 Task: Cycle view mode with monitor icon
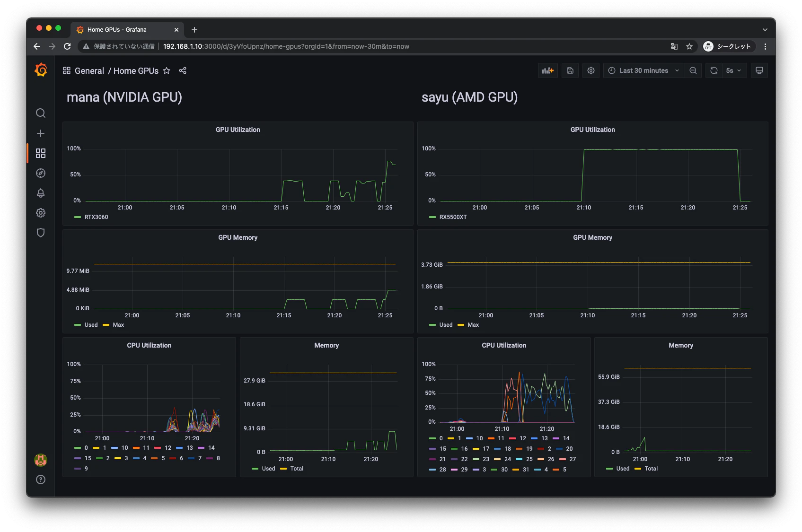coord(759,70)
